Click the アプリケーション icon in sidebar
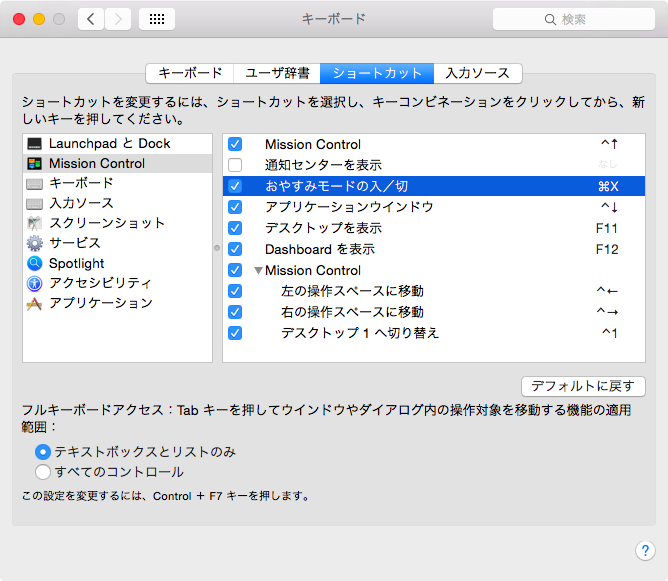Viewport: 668px width, 581px height. pos(35,303)
